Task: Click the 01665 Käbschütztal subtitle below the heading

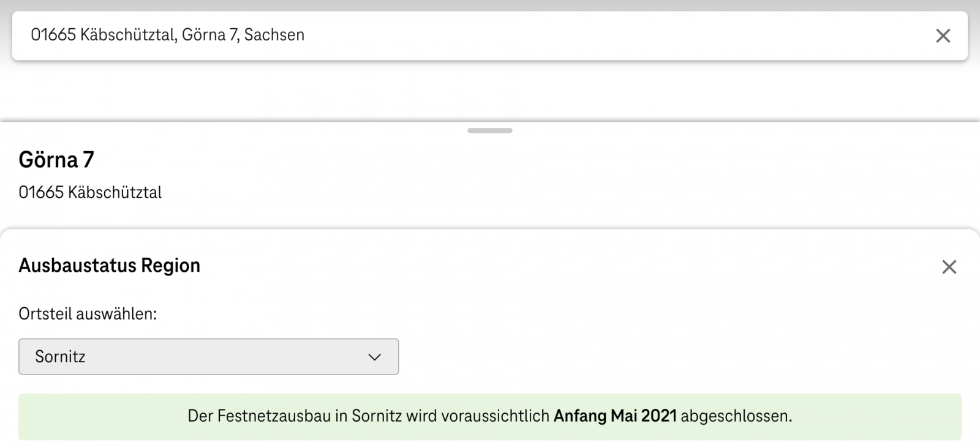Action: (x=90, y=192)
